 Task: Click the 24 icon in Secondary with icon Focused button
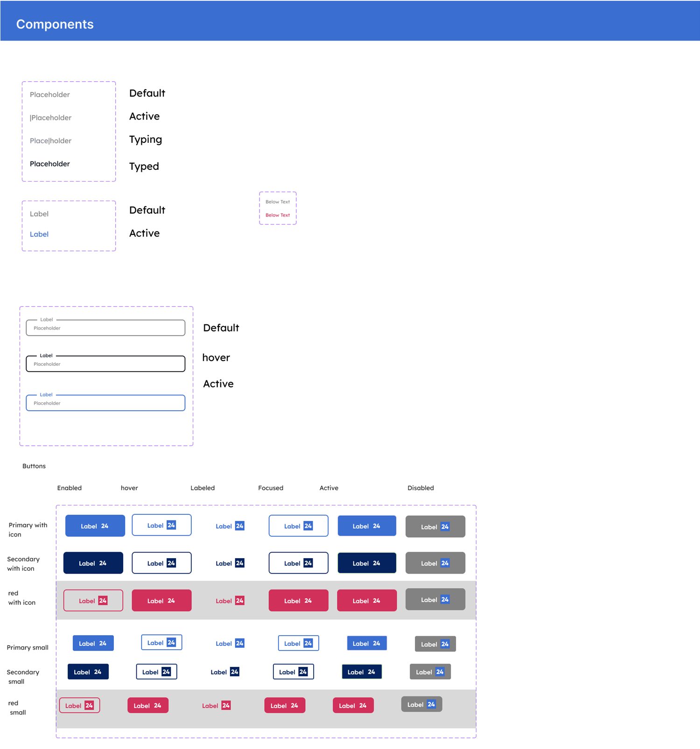[x=308, y=563]
